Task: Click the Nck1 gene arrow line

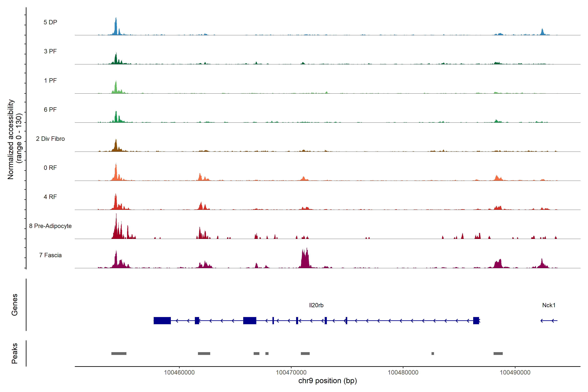Action: pos(549,320)
